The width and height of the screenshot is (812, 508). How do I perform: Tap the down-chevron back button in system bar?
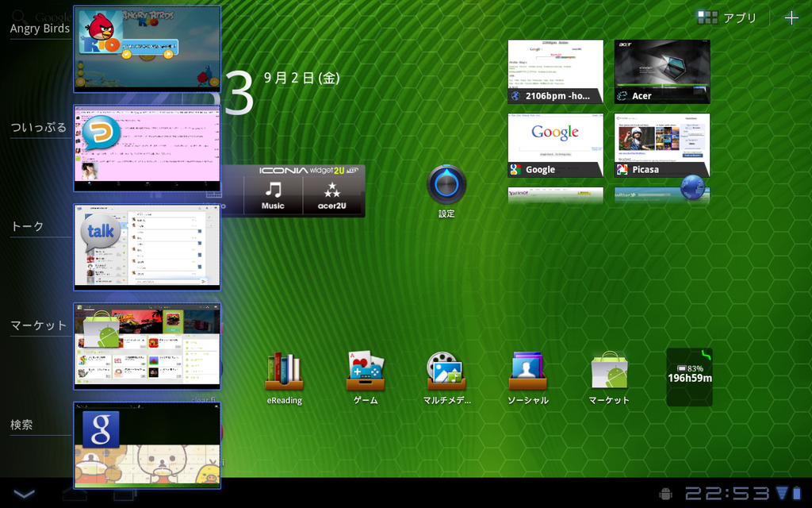[24, 494]
